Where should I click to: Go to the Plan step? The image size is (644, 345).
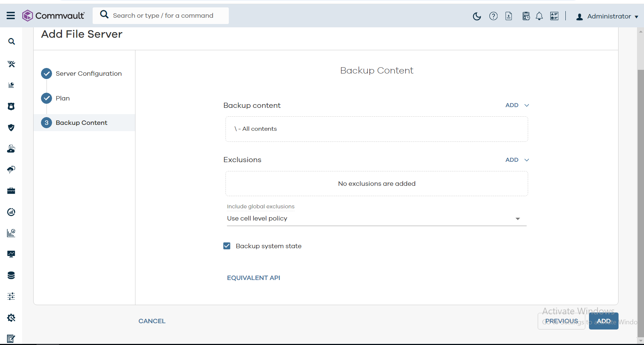[63, 98]
